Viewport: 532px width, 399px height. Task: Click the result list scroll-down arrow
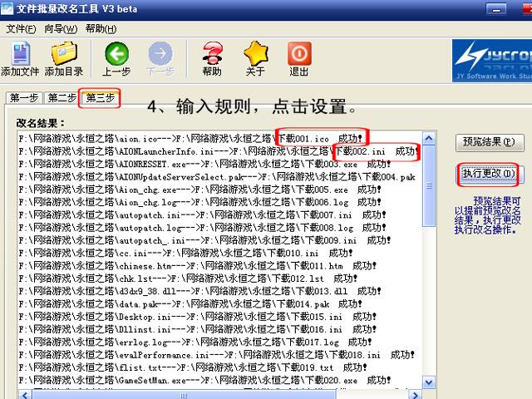[429, 382]
